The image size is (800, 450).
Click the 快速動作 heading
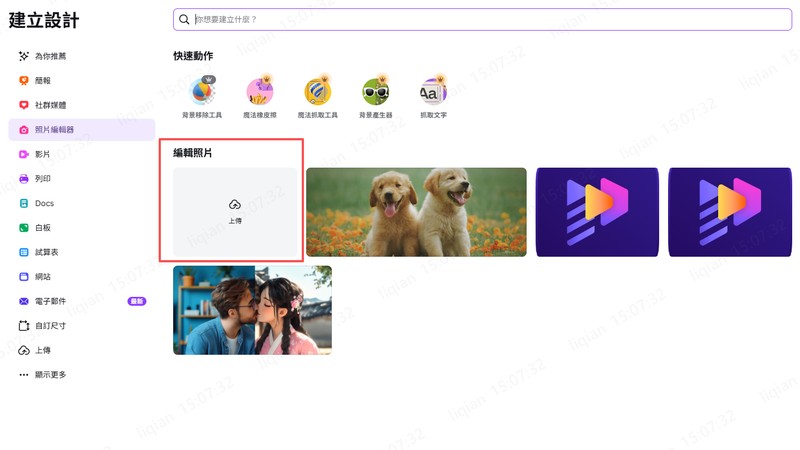tap(193, 56)
